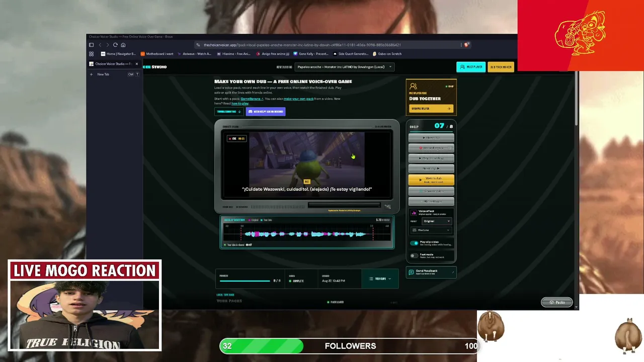Open the Motherboard i want bookmark
644x362 pixels.
pyautogui.click(x=157, y=54)
